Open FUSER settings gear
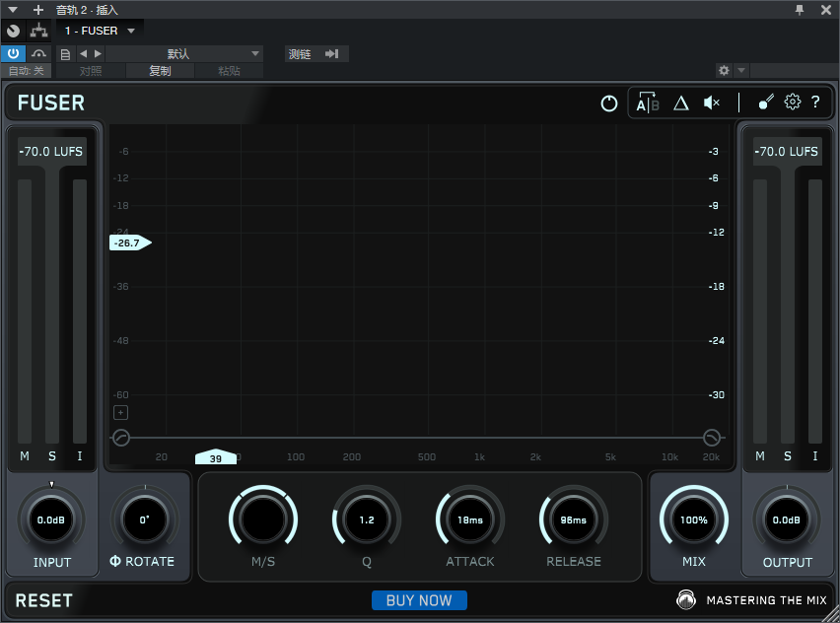 793,102
